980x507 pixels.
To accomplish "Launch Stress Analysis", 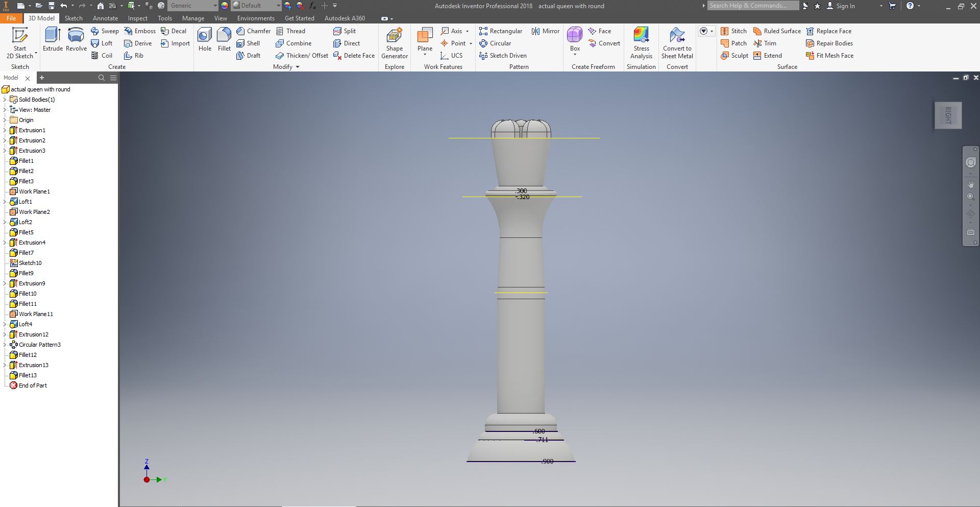I will (x=641, y=43).
